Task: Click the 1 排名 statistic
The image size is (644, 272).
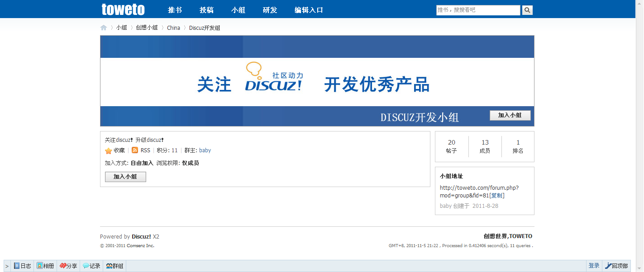Action: pos(518,146)
